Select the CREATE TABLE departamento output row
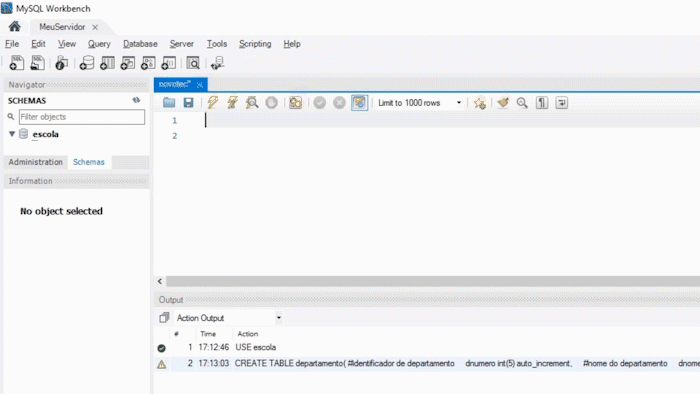Screen dimensions: 700x394 (427, 364)
